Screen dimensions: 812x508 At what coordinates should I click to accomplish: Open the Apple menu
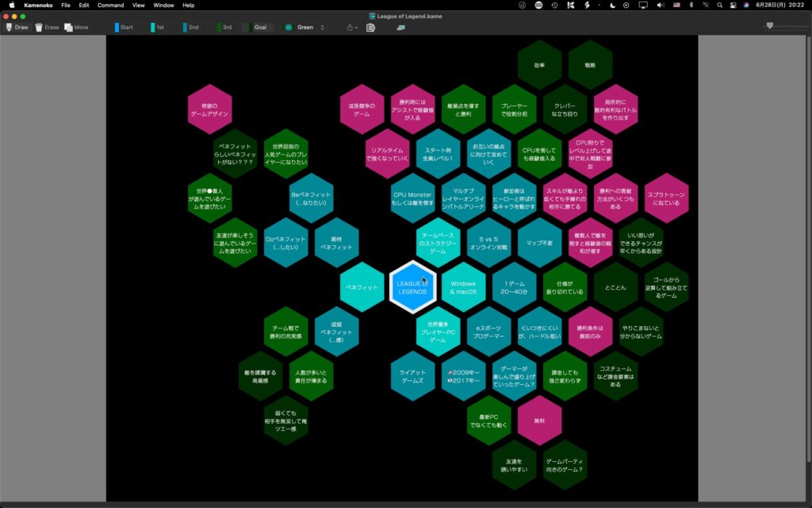pos(11,6)
